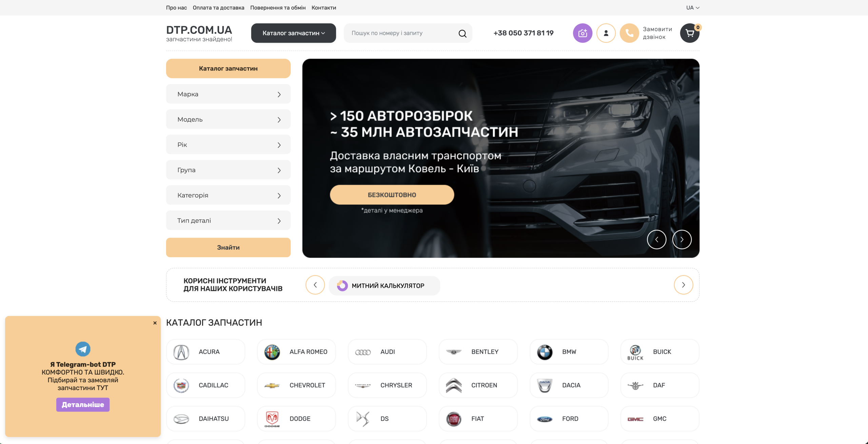Open Каталог запчастин dark dropdown button
868x444 pixels.
click(293, 33)
